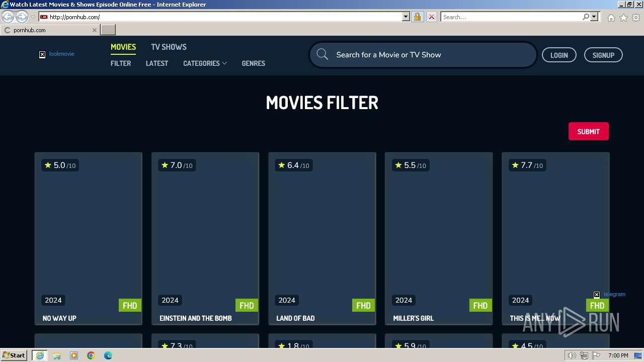This screenshot has height=362, width=644.
Task: Click the 7:00 PM clock
Action: [x=618, y=355]
